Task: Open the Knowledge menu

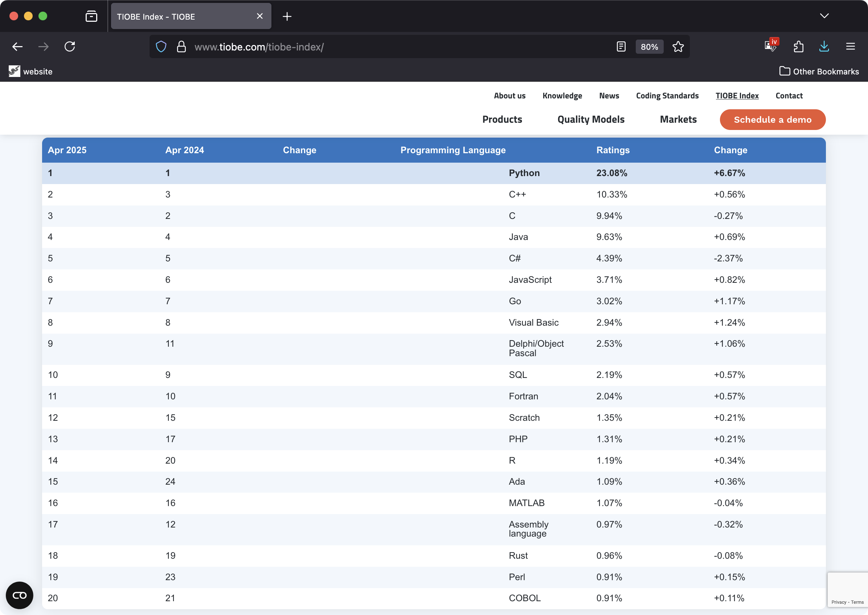Action: 562,96
